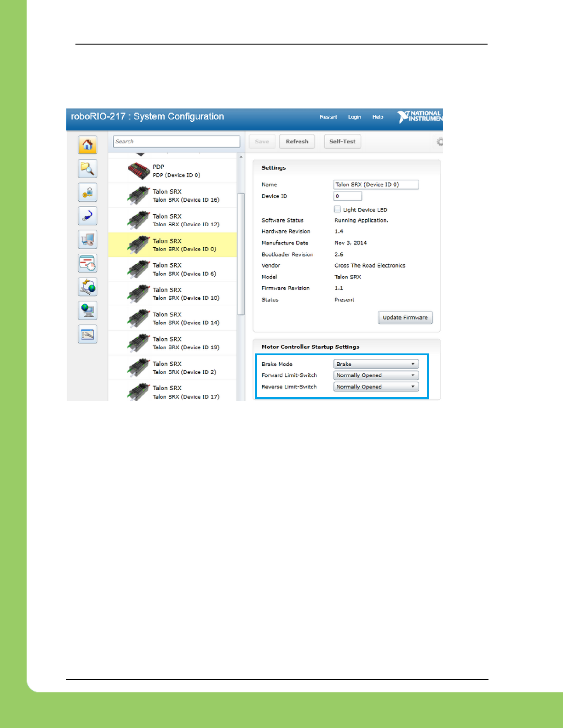The image size is (563, 728).
Task: Select Talon SRX (Device ID 10) row text
Action: [186, 298]
